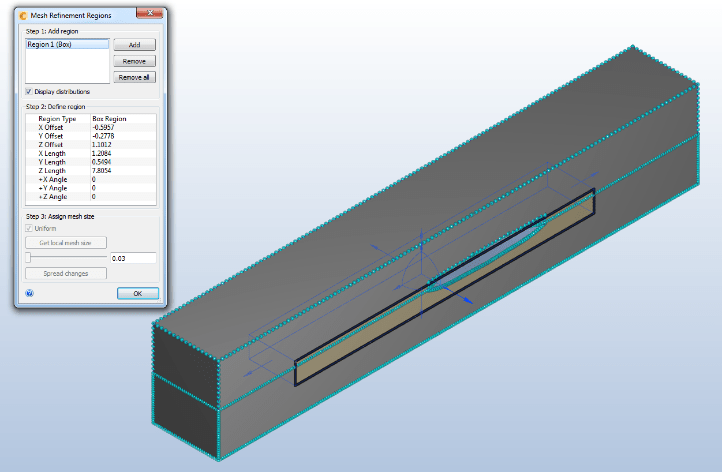The image size is (722, 472).
Task: Click Remove all regions button
Action: point(134,77)
